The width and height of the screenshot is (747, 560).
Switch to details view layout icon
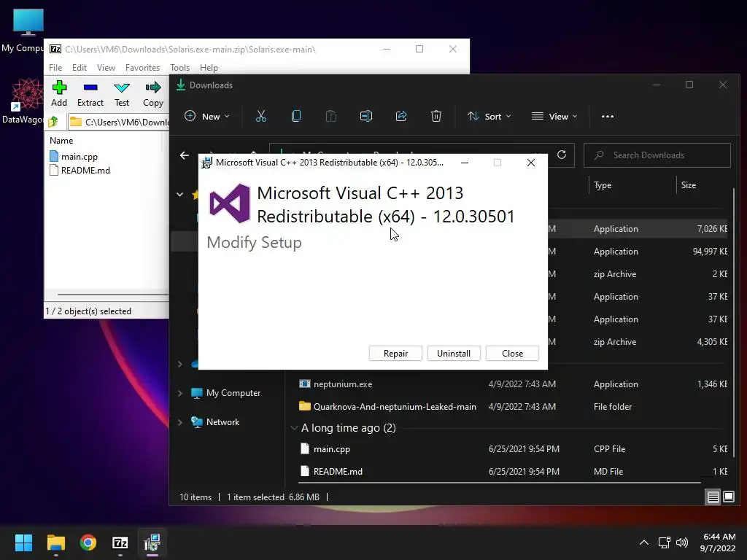(713, 497)
